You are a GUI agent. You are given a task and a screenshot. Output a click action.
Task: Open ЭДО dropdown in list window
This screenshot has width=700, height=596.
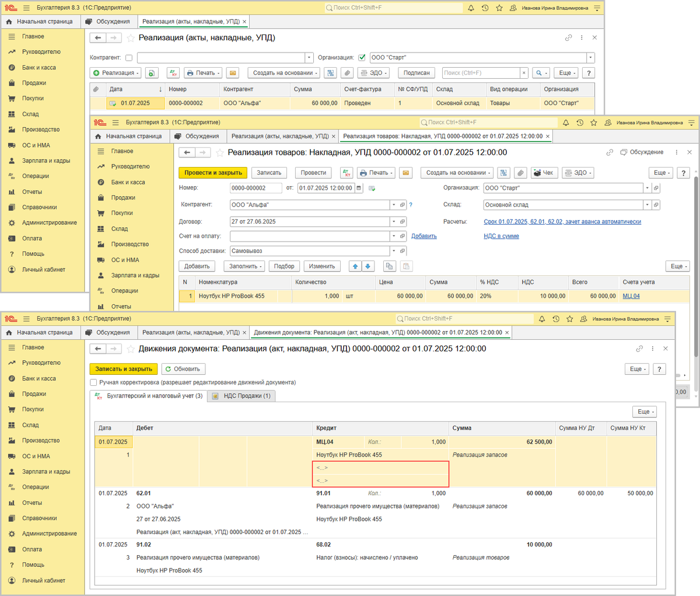click(x=373, y=73)
